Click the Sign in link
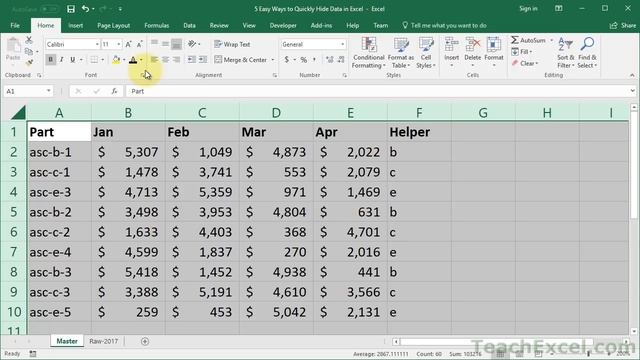Image resolution: width=640 pixels, height=360 pixels. point(528,9)
